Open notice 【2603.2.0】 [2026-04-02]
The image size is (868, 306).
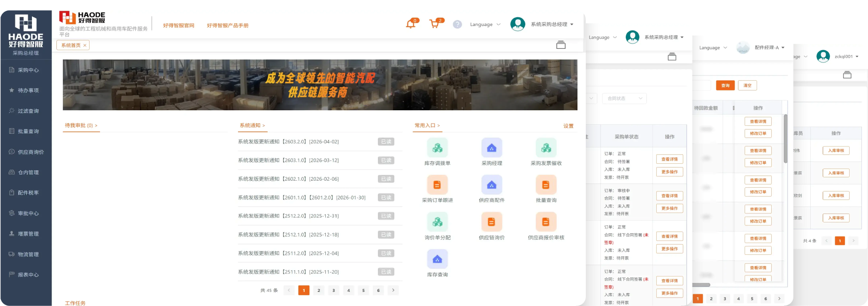point(288,142)
